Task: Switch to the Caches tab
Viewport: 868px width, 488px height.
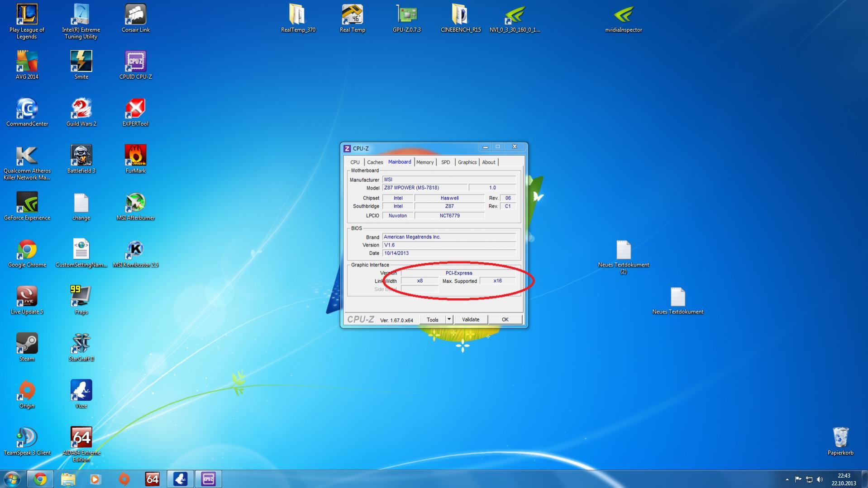Action: point(375,162)
